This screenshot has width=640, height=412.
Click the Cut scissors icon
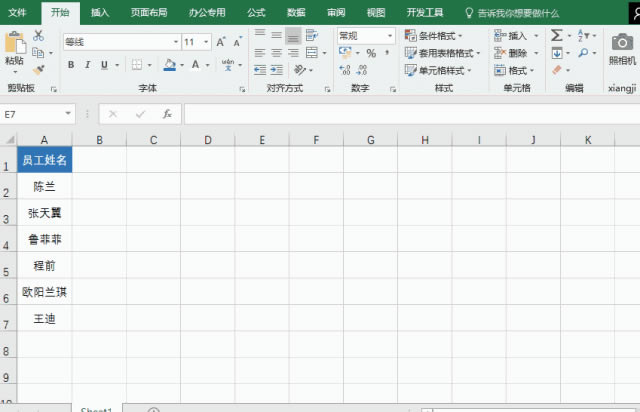coord(38,35)
